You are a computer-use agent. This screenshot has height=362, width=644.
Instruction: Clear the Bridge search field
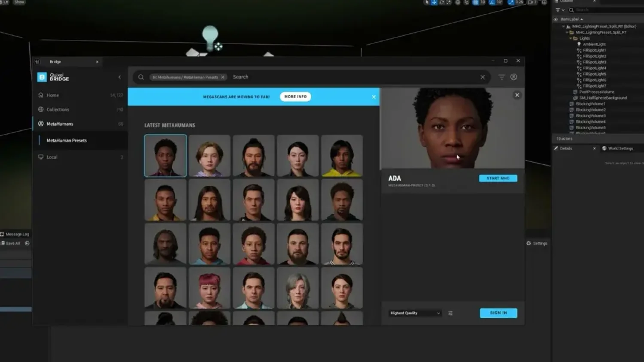coord(483,77)
